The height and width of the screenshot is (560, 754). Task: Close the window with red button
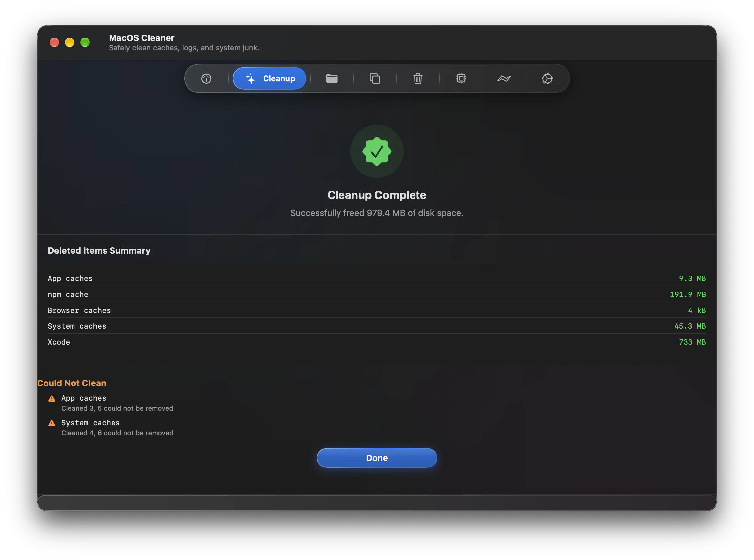point(54,42)
